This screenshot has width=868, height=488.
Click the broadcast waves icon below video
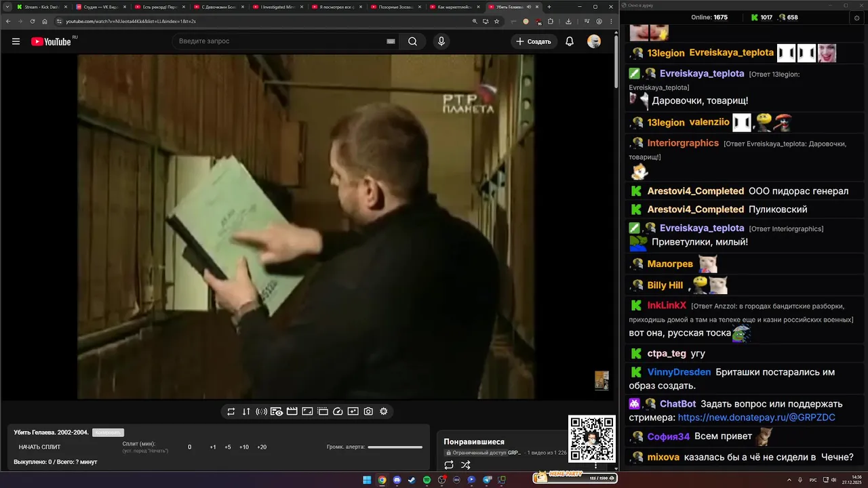pos(261,411)
